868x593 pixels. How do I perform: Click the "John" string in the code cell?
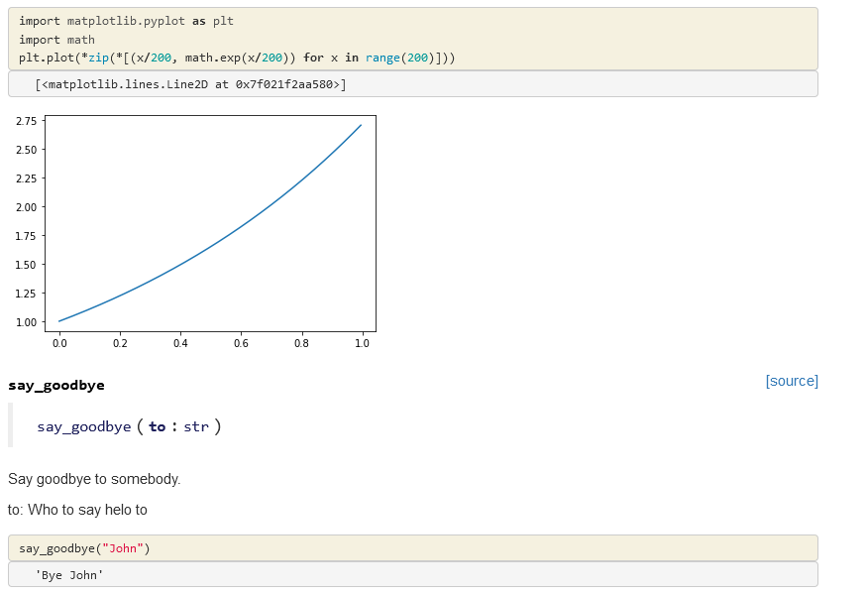coord(123,548)
